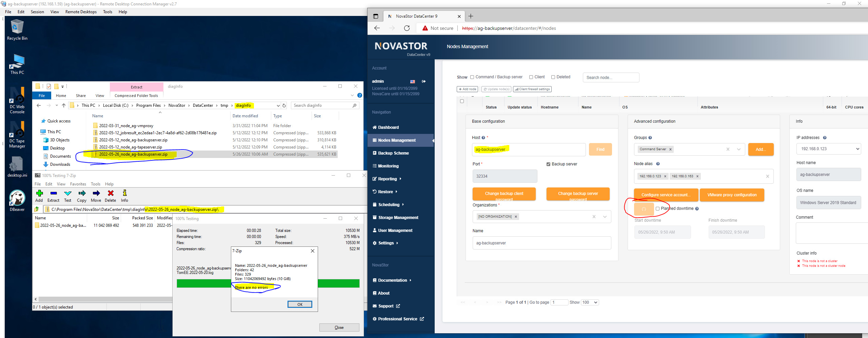The width and height of the screenshot is (868, 338).
Task: Open the Explorer address bar history dropdown
Action: (278, 105)
